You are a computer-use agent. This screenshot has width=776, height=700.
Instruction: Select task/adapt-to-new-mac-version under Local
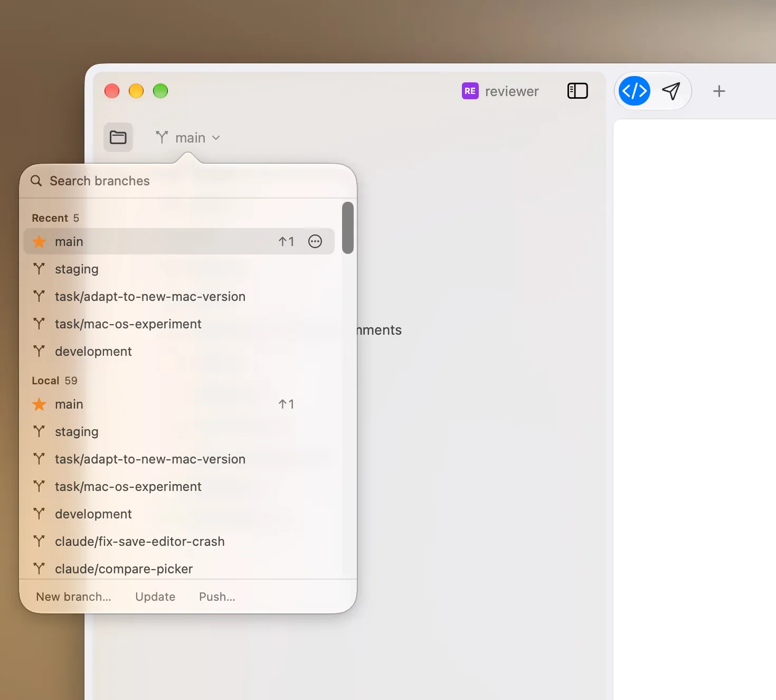[x=179, y=459]
